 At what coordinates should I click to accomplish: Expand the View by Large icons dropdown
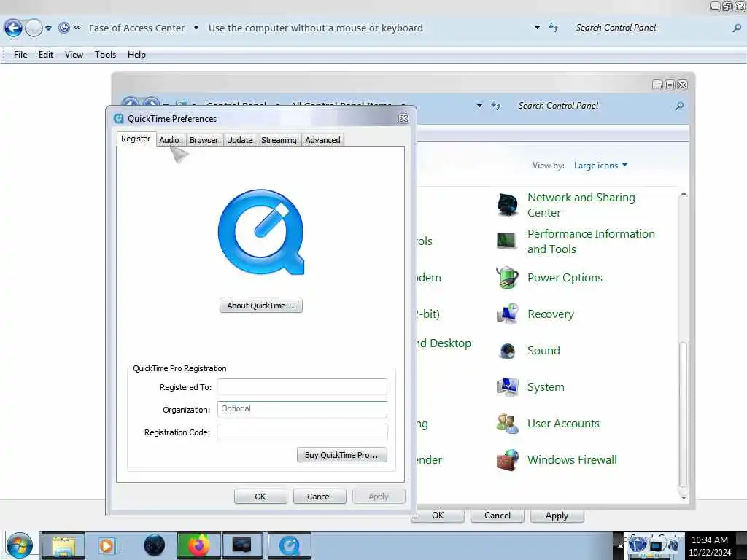click(x=600, y=166)
